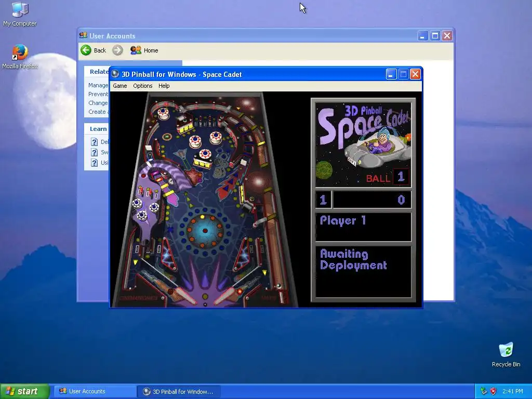Click the 'Player 1' info panel
The width and height of the screenshot is (532, 399).
(x=363, y=227)
